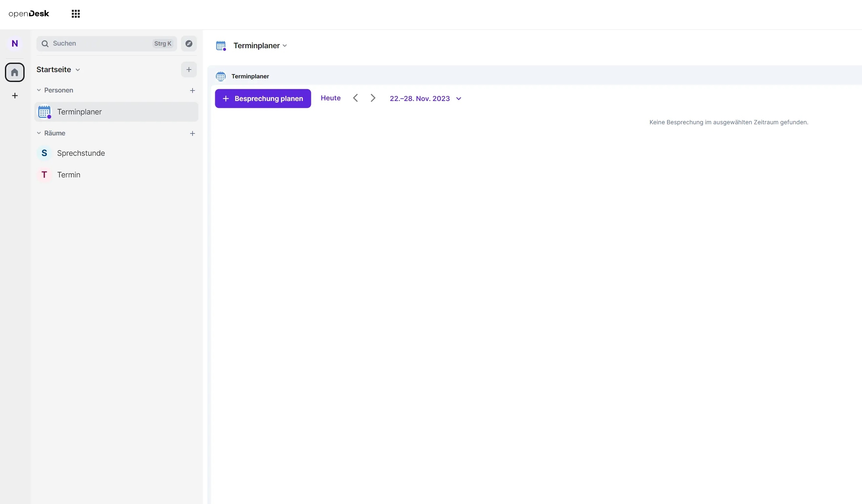The width and height of the screenshot is (862, 504).
Task: Open the explore rooms compass icon
Action: (189, 43)
